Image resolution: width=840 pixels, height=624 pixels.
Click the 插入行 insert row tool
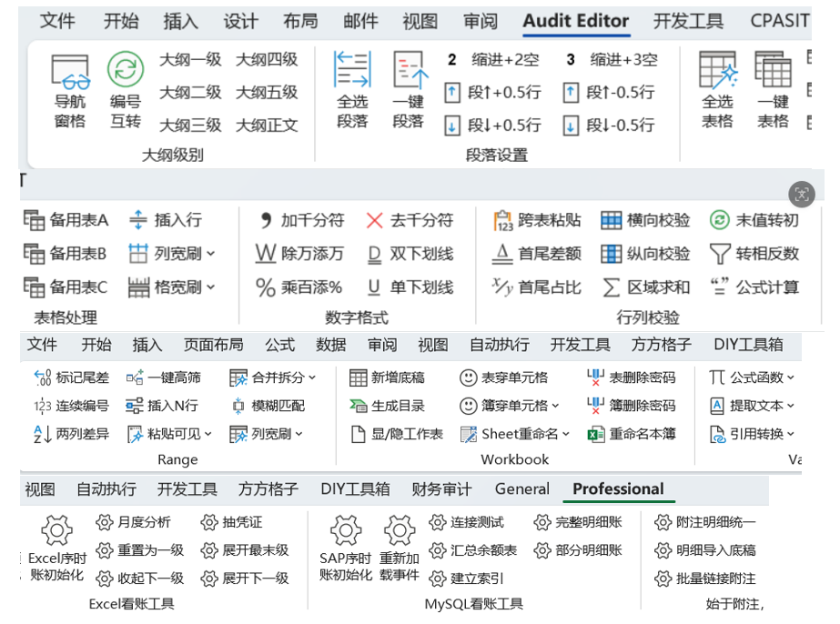[166, 220]
